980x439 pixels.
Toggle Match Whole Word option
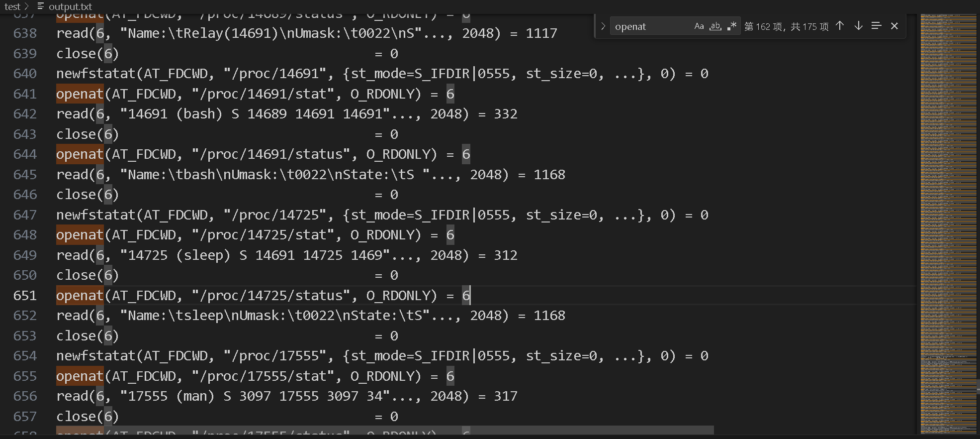coord(715,26)
